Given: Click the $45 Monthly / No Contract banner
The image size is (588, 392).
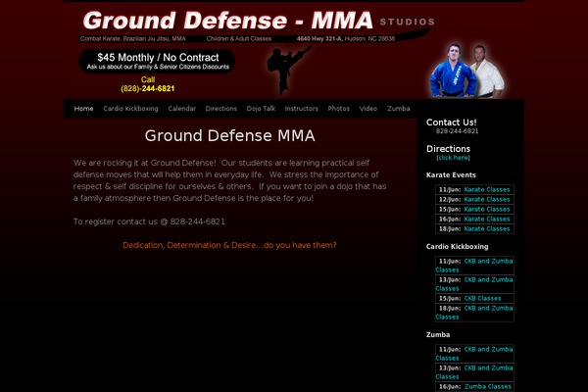Looking at the screenshot, I should 157,61.
